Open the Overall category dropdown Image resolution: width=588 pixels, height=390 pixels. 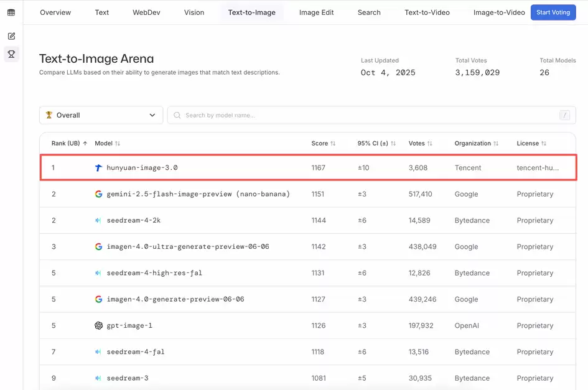point(101,115)
